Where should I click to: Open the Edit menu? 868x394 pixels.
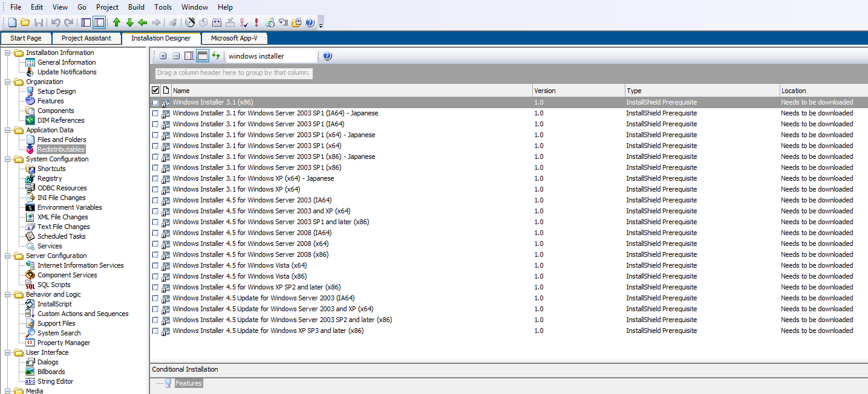37,7
